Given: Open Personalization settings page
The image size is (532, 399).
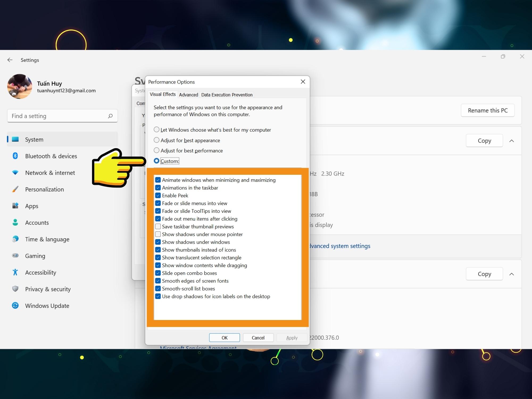Looking at the screenshot, I should pos(62,189).
